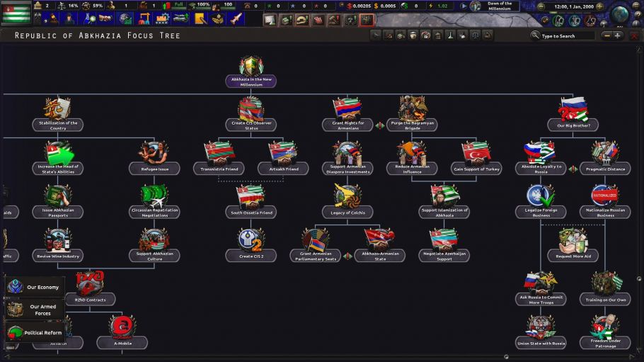Select the Union State with Russia focus
The image size is (644, 362).
[x=541, y=332]
